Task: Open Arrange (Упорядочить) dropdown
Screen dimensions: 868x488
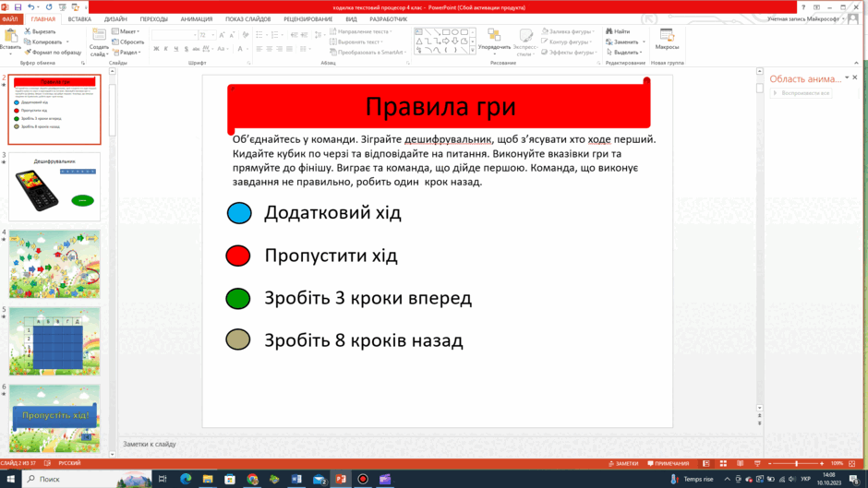Action: (494, 42)
